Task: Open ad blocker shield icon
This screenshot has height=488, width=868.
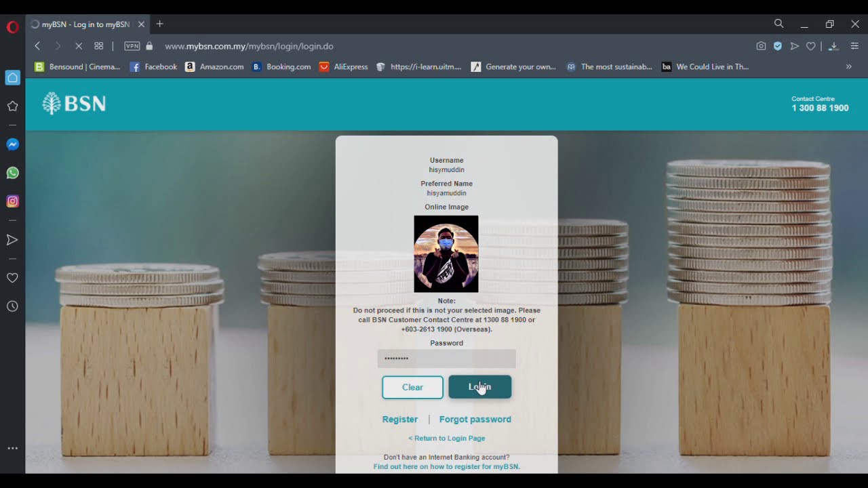Action: (778, 46)
